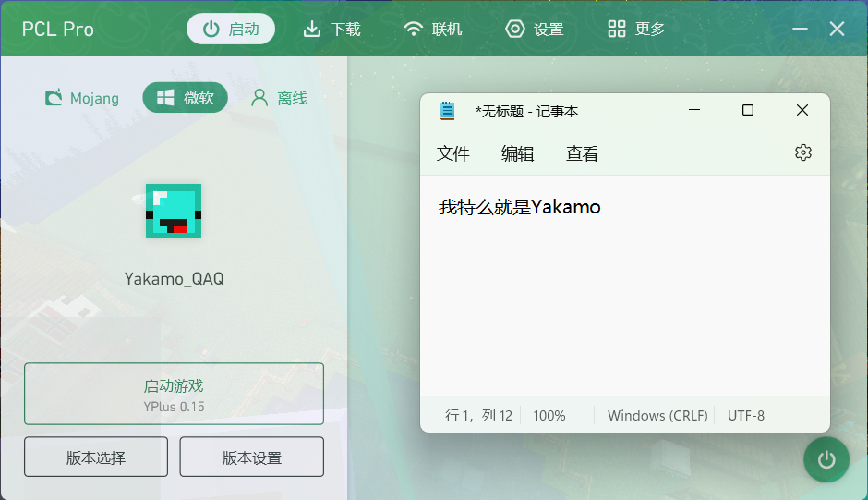The height and width of the screenshot is (500, 868).
Task: Launch game with 启动游戏 button
Action: 174,394
